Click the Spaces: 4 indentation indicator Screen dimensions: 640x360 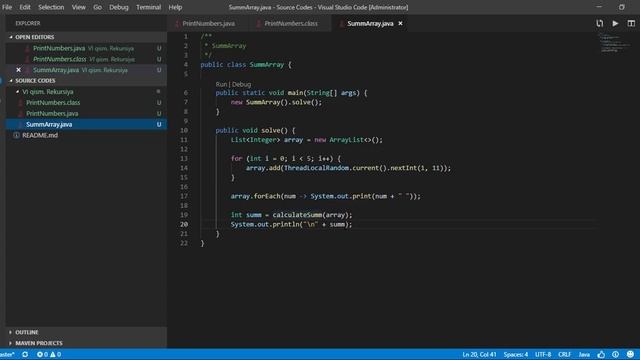point(516,354)
